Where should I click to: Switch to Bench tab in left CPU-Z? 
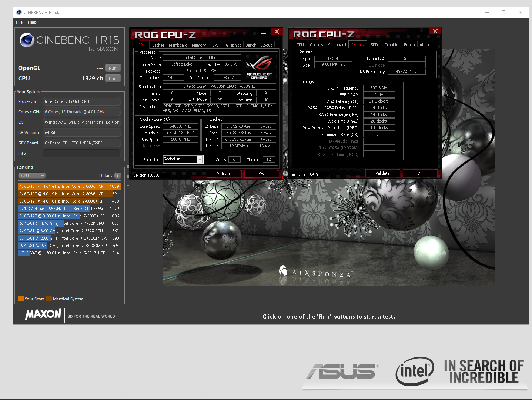(251, 45)
